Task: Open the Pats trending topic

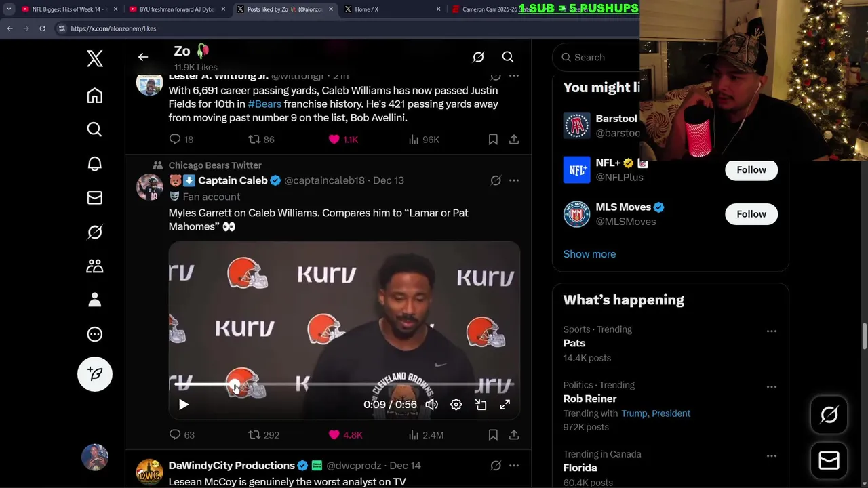Action: tap(574, 343)
